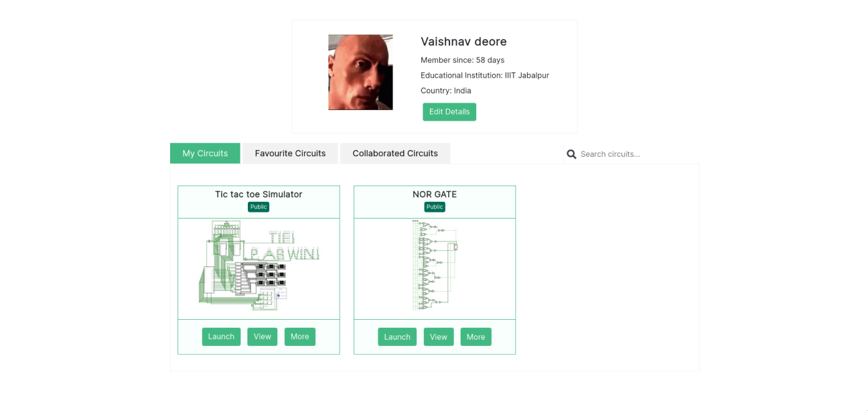Screen dimensions: 868x411
Task: Select the Tic tac toe Simulator card title
Action: click(x=258, y=194)
